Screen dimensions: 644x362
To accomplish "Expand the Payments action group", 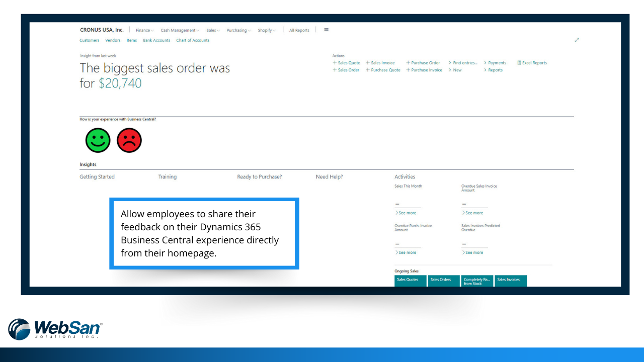I will click(x=495, y=63).
